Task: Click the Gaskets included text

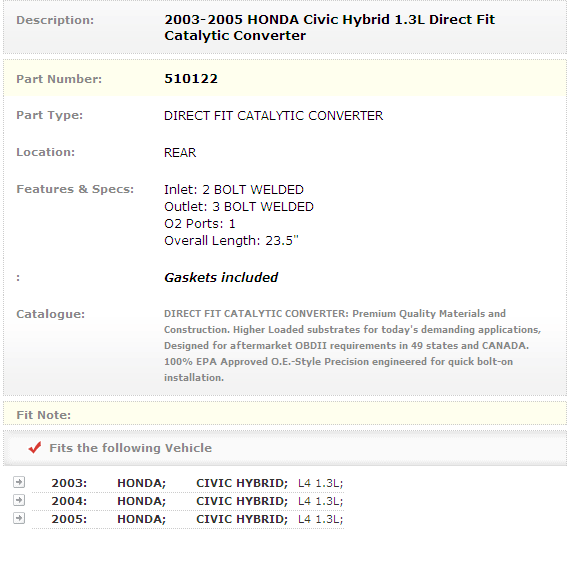Action: [x=221, y=278]
